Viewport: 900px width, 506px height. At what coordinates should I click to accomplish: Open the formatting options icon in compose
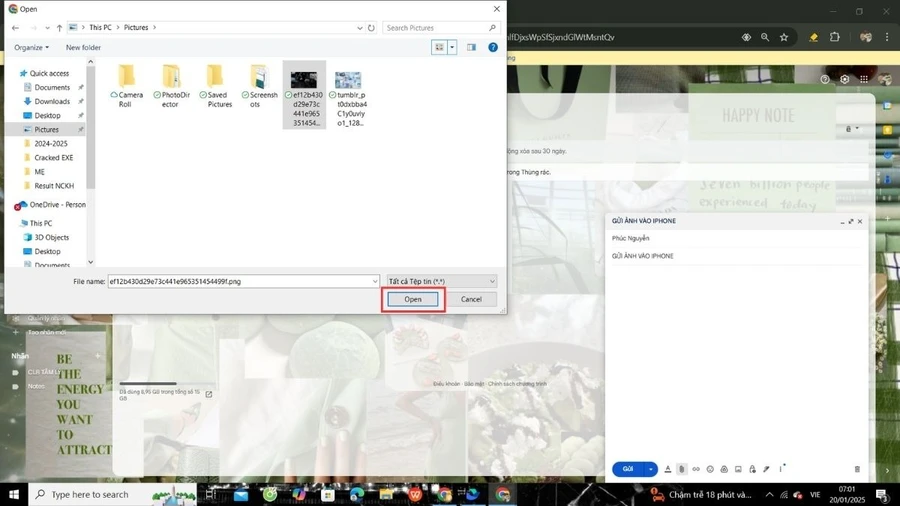point(668,469)
